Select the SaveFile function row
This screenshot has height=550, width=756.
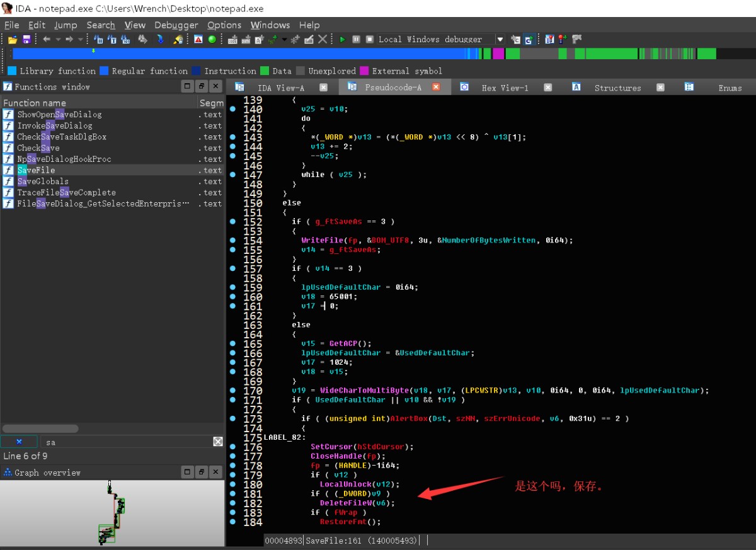coord(112,170)
